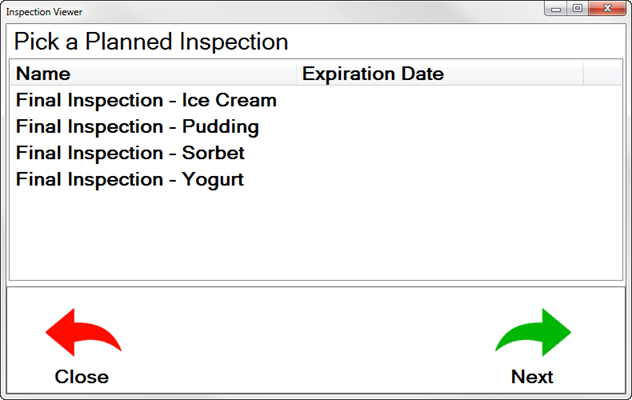This screenshot has height=400, width=632.
Task: Click the blank column header right of Expiration Date
Action: tap(602, 74)
